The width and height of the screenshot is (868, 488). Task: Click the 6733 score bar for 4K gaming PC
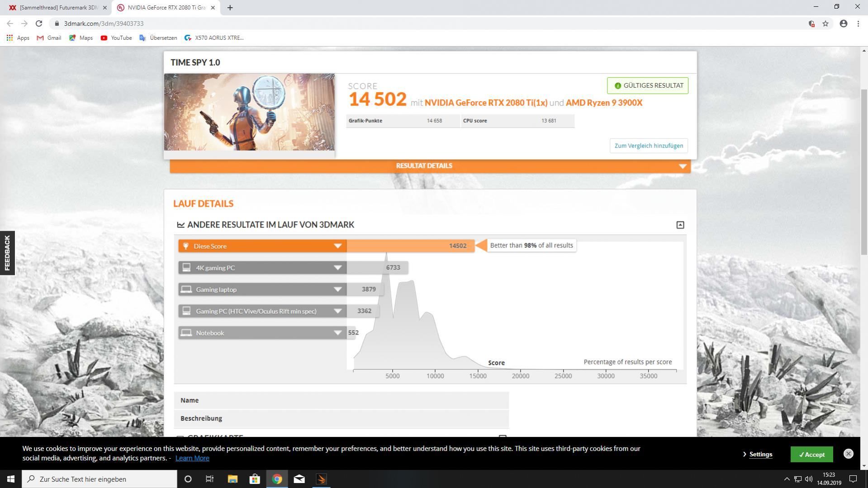tap(377, 268)
